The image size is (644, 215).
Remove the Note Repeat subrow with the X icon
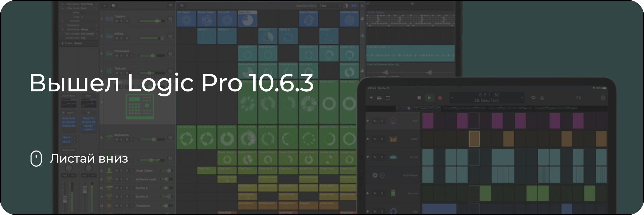click(x=375, y=175)
